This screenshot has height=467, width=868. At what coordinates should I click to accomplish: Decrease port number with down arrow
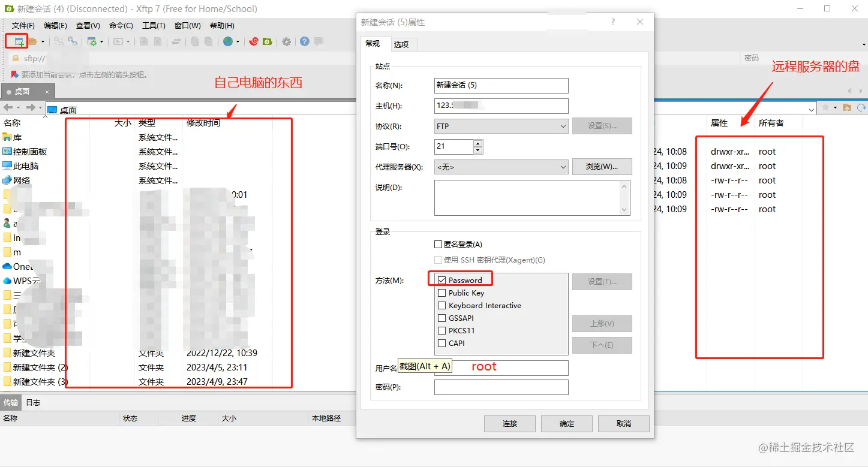[x=478, y=150]
